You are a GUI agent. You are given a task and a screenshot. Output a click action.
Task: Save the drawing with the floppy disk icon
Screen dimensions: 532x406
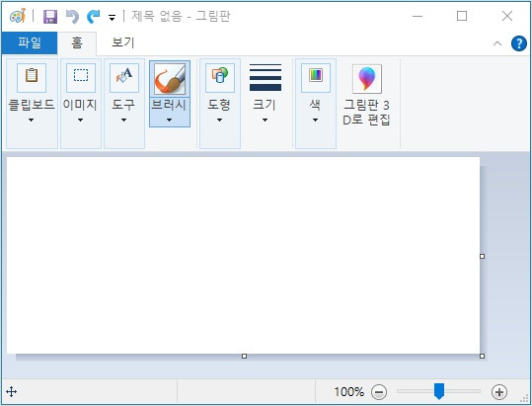coord(50,16)
